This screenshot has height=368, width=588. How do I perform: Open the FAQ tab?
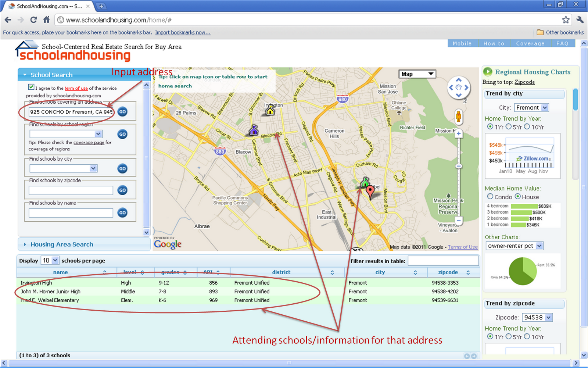[562, 43]
